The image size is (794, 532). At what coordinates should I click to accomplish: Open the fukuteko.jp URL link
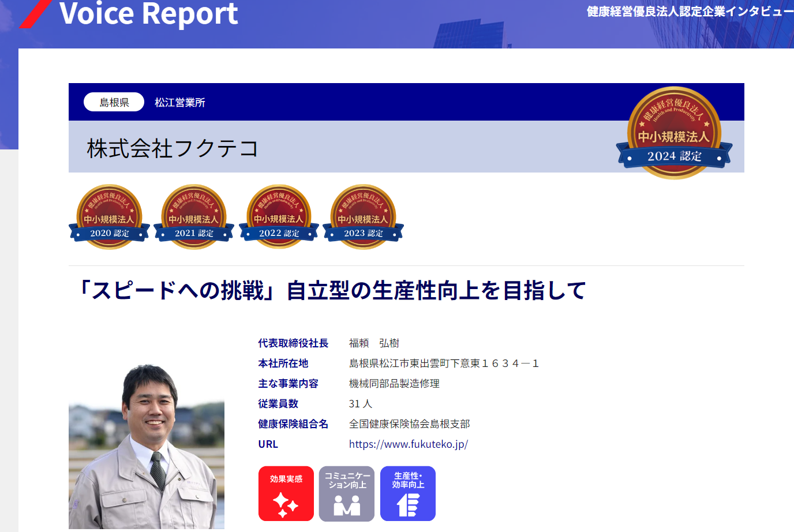pos(409,444)
